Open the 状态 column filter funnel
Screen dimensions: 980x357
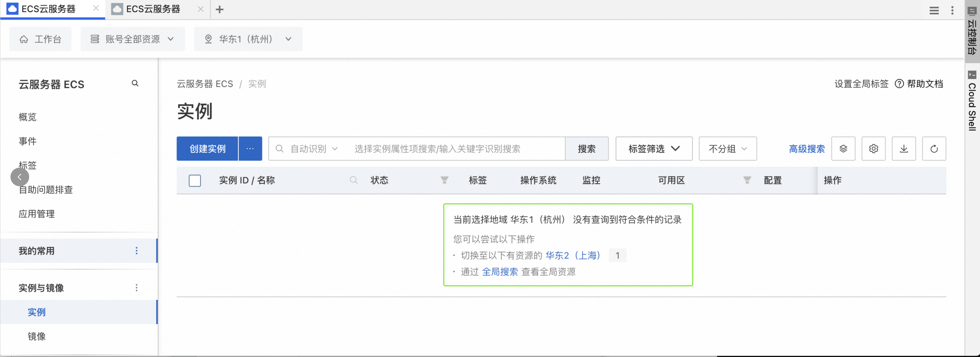444,180
